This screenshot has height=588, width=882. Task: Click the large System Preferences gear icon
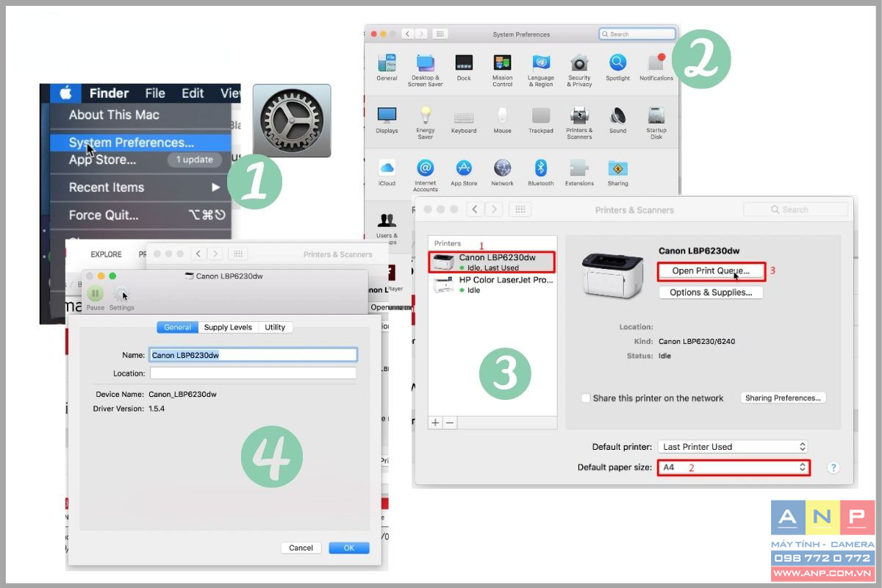(x=292, y=121)
